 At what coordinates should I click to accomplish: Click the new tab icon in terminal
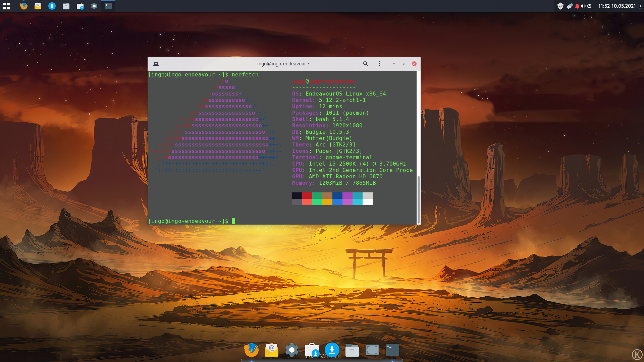(156, 64)
